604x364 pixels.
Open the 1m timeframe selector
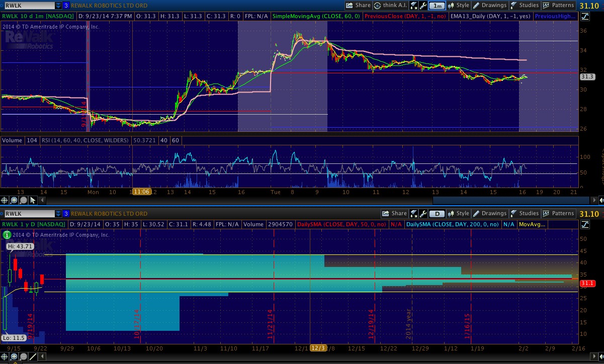click(437, 6)
